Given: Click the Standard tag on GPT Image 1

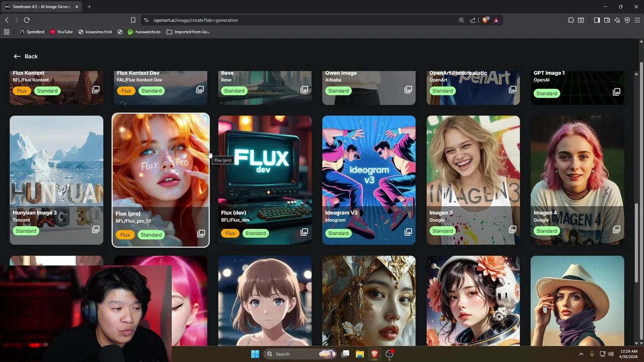Looking at the screenshot, I should coord(546,94).
